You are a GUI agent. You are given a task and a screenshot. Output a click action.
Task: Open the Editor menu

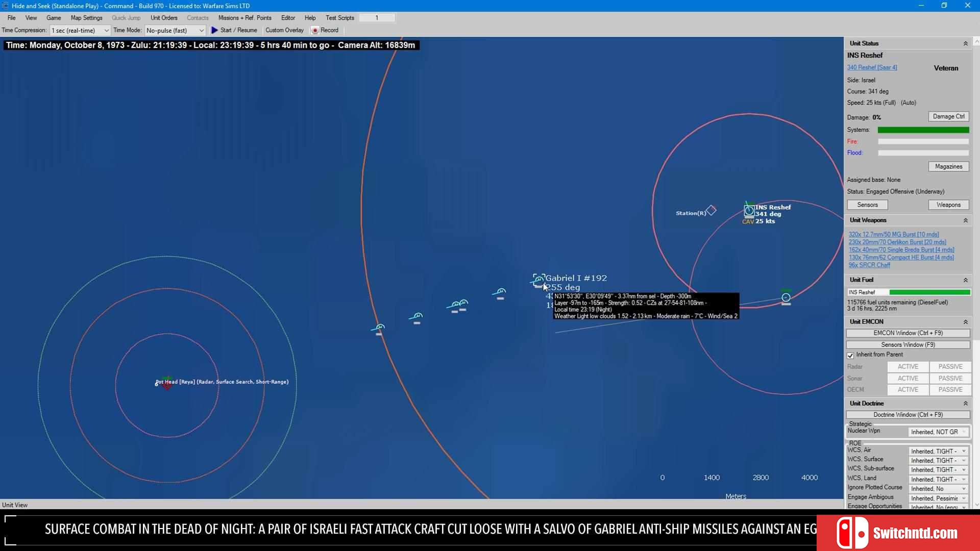pyautogui.click(x=288, y=18)
